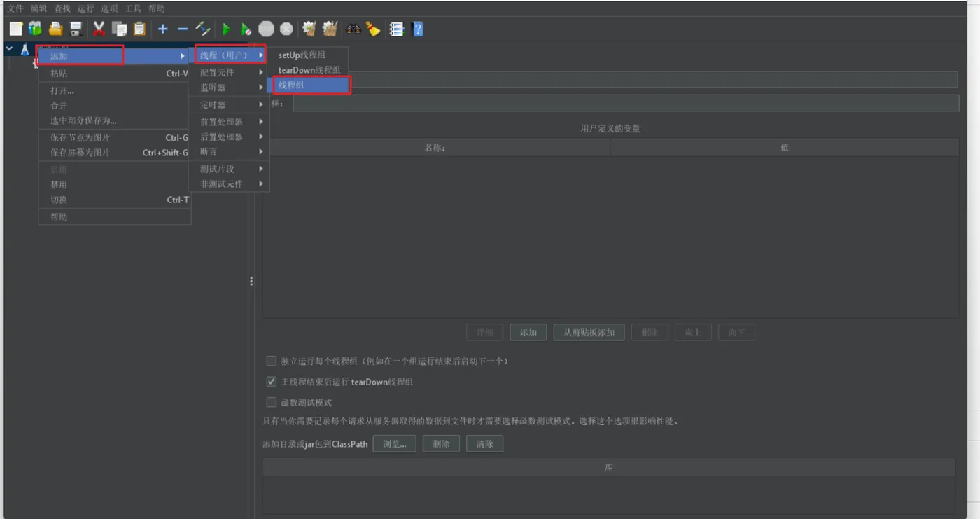Enable 独立运行每个线程组 checkbox
The height and width of the screenshot is (519, 980).
tap(272, 361)
